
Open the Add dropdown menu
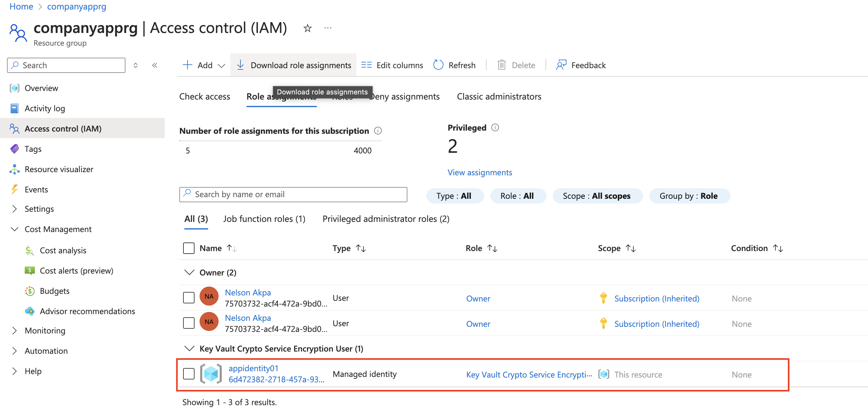(x=204, y=65)
